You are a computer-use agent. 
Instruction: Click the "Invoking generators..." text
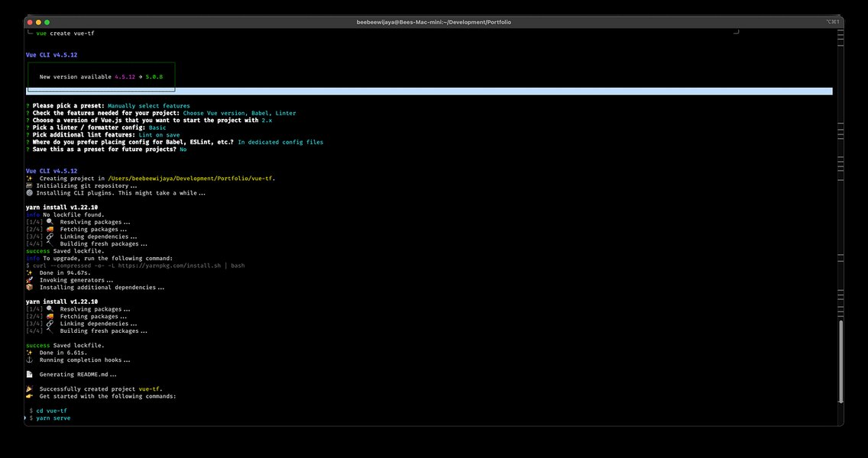point(76,280)
